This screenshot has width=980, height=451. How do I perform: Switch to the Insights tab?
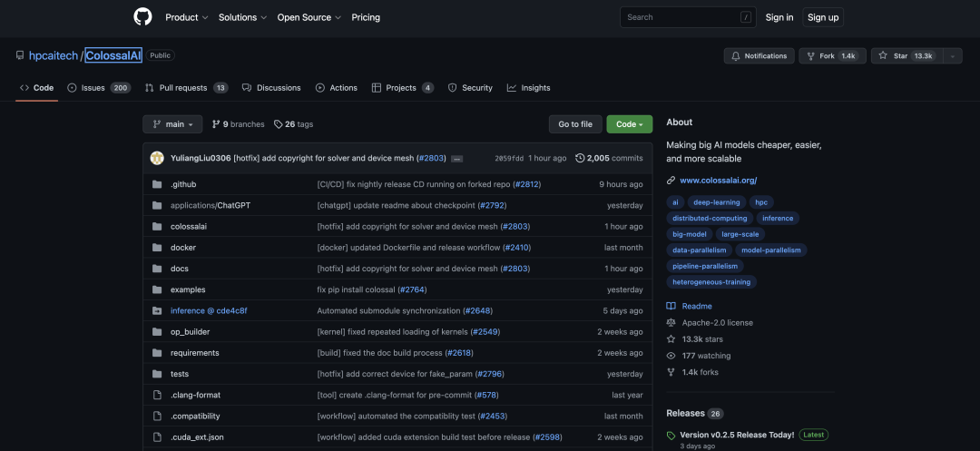point(529,88)
